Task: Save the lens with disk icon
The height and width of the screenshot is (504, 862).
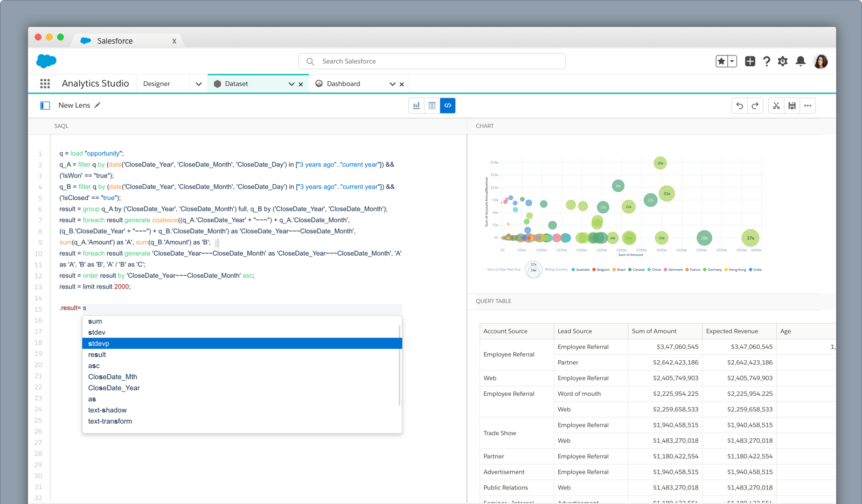Action: pos(792,106)
